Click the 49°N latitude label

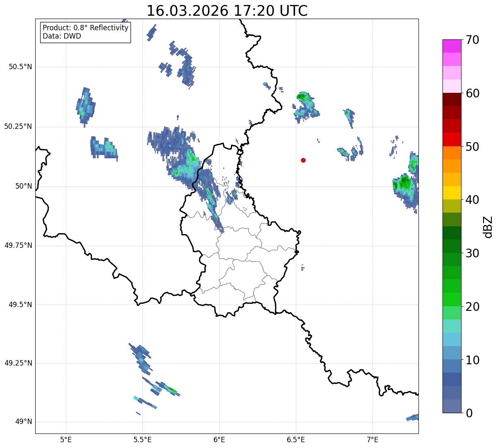pos(24,421)
